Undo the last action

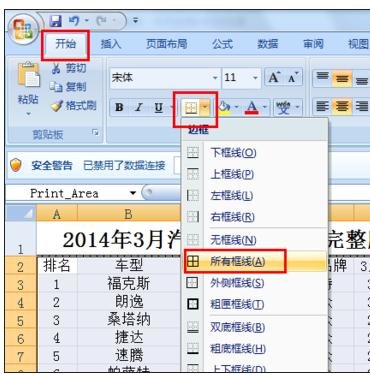pyautogui.click(x=74, y=21)
